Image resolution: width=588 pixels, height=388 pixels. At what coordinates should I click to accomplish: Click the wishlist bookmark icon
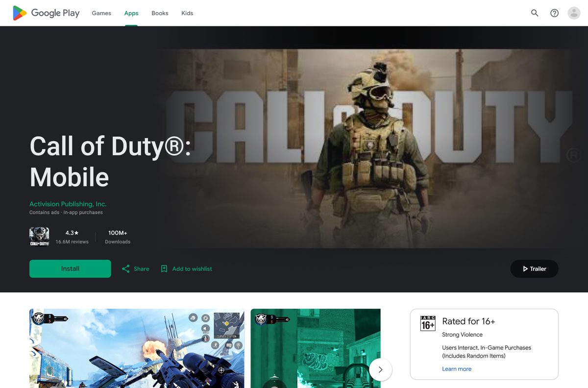[x=164, y=268]
